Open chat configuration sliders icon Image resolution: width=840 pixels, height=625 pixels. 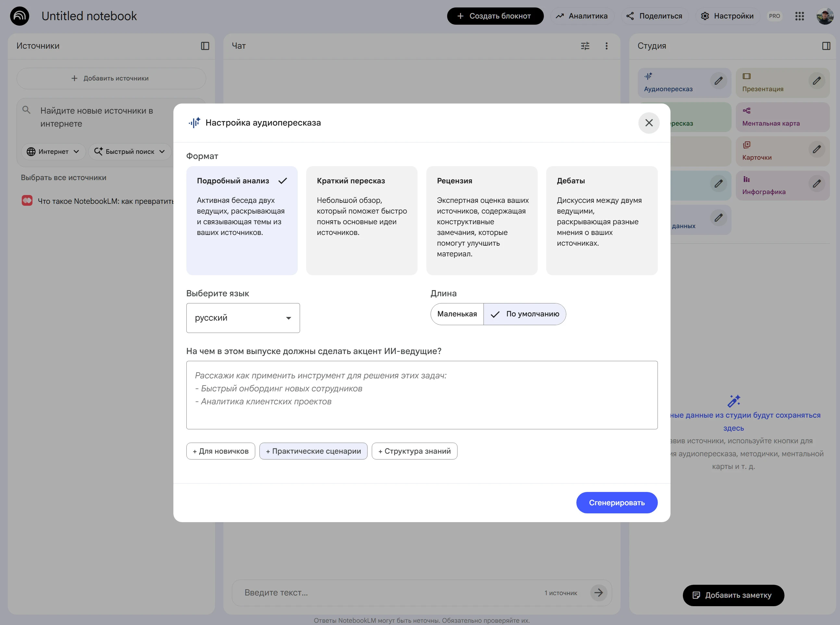click(585, 46)
